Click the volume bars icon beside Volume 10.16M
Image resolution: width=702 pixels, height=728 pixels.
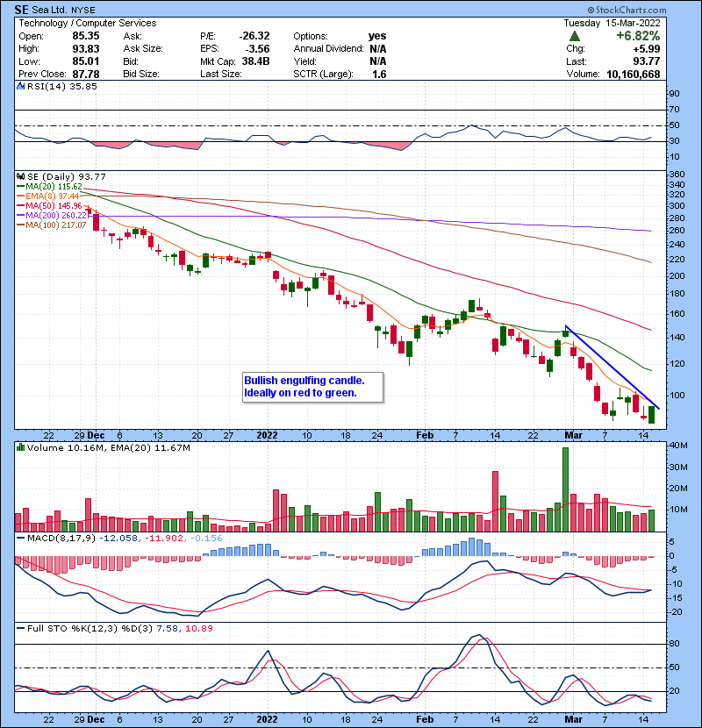point(20,447)
